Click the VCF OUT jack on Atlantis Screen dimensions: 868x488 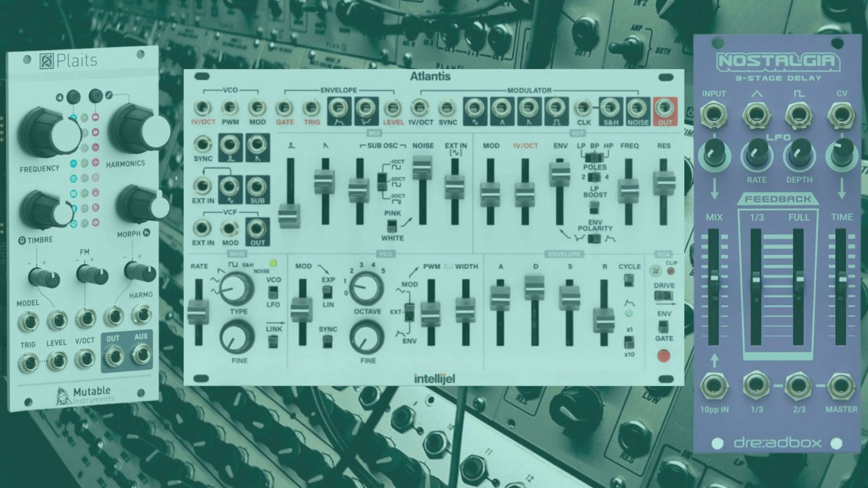[257, 228]
